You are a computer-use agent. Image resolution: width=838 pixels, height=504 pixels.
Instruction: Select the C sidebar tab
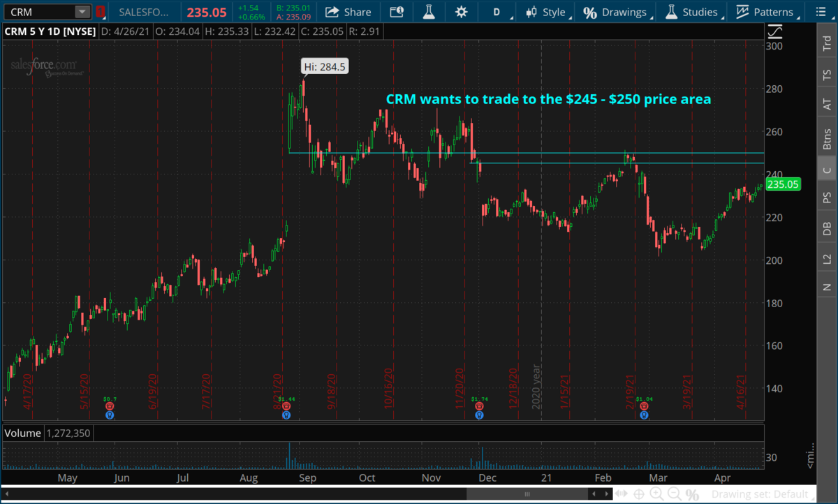coord(828,170)
